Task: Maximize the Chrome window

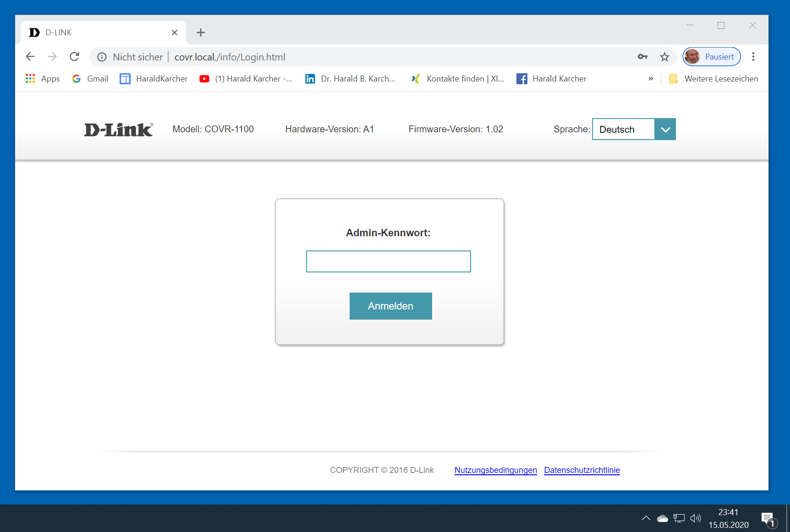Action: 721,25
